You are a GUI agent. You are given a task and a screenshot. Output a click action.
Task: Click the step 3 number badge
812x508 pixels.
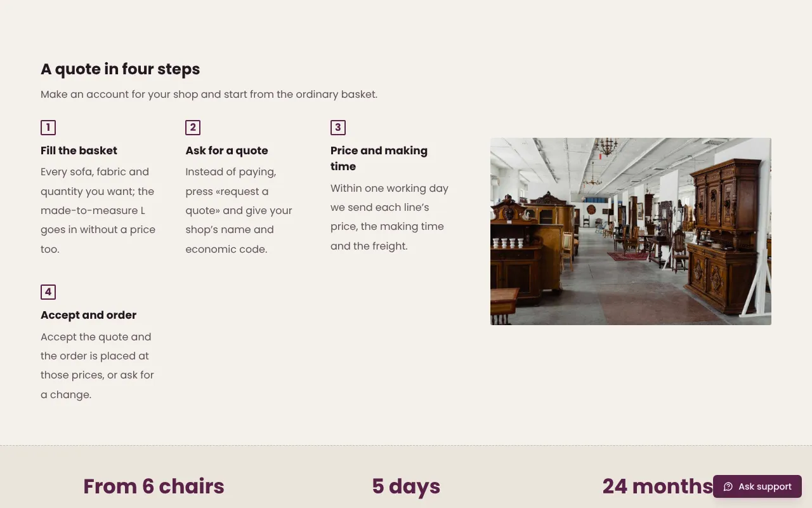338,128
